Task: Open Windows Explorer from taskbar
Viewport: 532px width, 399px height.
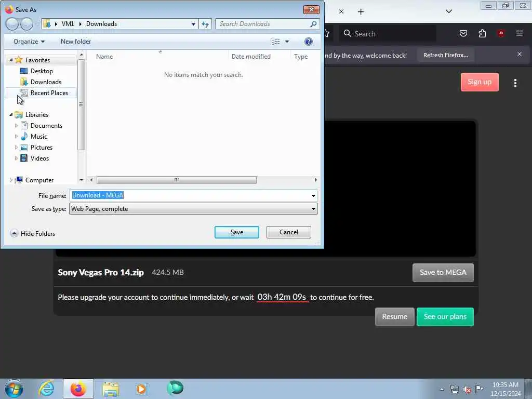Action: 111,390
